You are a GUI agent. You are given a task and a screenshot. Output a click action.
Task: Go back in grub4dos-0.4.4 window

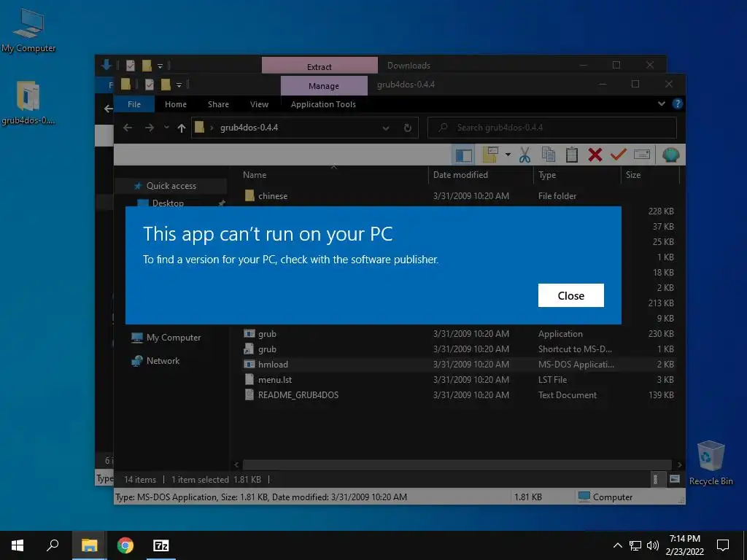point(128,128)
